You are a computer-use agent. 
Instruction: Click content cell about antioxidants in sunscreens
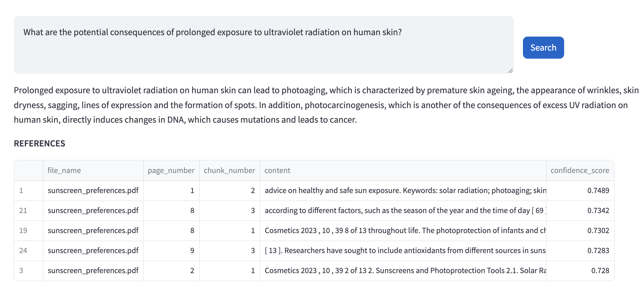[x=403, y=251]
